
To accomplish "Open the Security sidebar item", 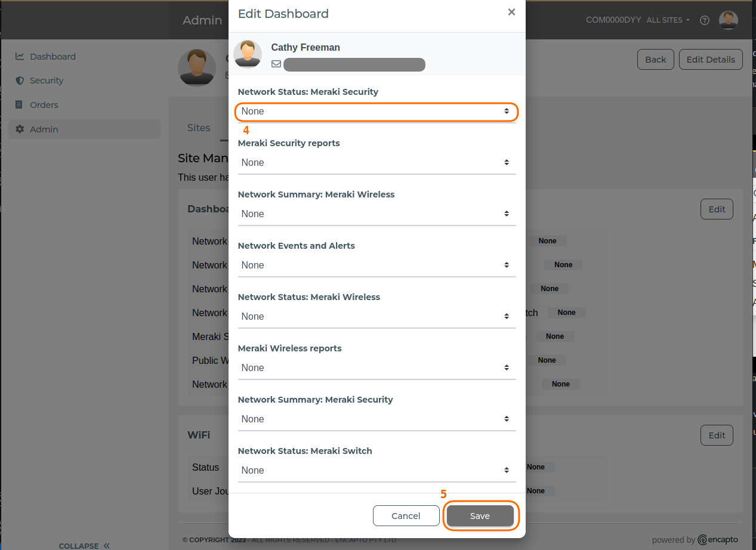I will coord(85,81).
